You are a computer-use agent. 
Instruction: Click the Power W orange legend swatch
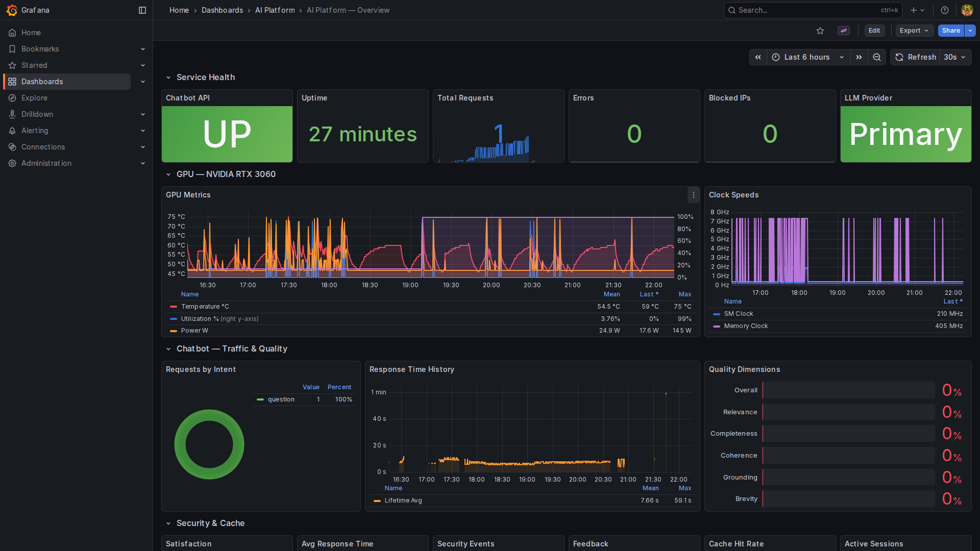tap(174, 331)
